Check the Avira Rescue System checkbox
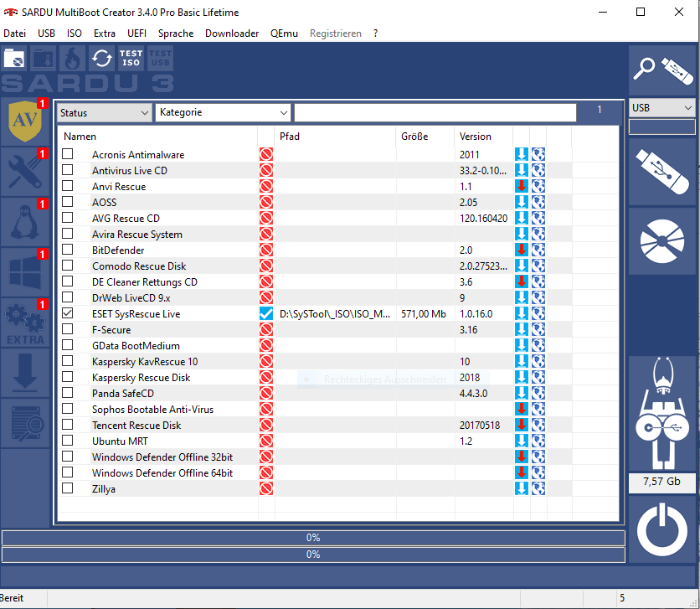Screen dimensions: 700x609 tap(68, 234)
